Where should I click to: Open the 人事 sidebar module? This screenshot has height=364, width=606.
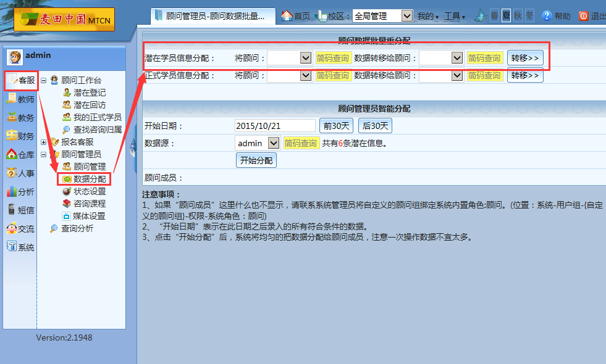pos(21,173)
